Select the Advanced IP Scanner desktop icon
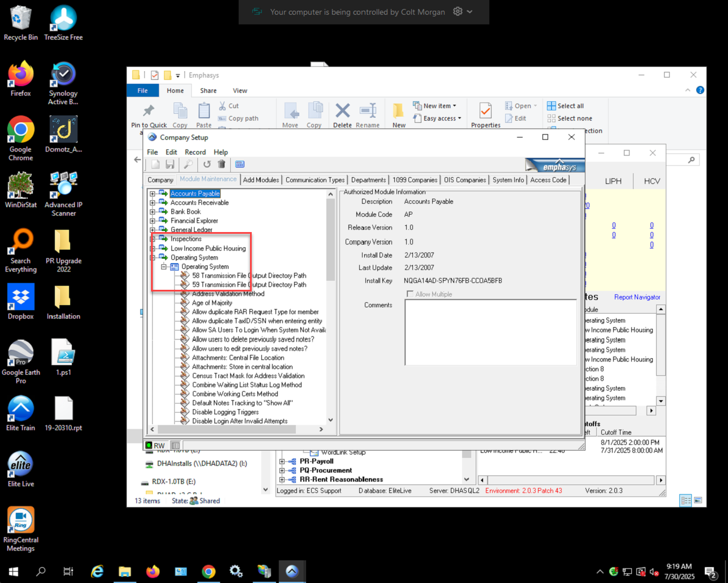 tap(63, 194)
